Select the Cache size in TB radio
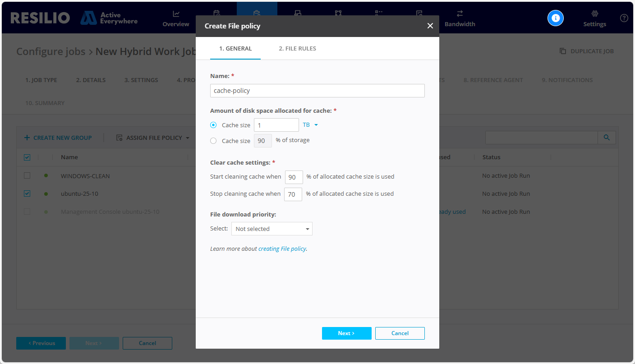This screenshot has width=635, height=364. [x=213, y=125]
